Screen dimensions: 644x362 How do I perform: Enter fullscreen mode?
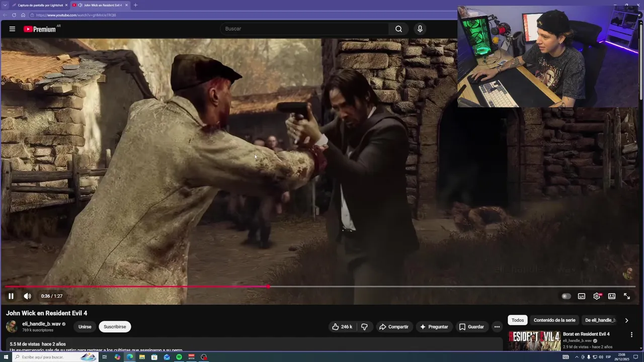point(627,296)
